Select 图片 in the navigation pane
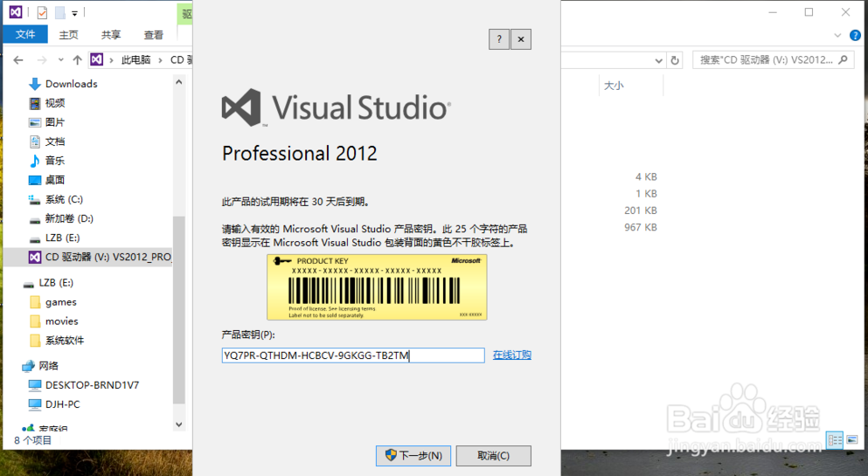The width and height of the screenshot is (868, 476). click(55, 122)
